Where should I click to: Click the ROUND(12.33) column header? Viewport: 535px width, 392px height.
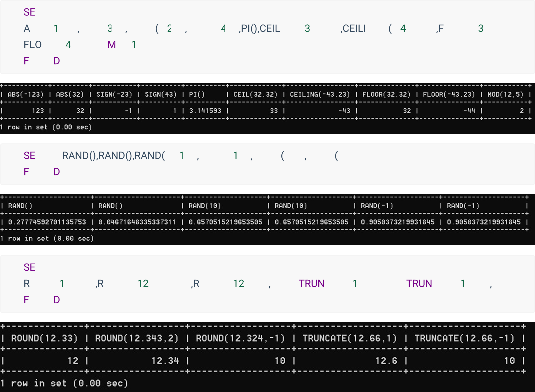coord(44,338)
